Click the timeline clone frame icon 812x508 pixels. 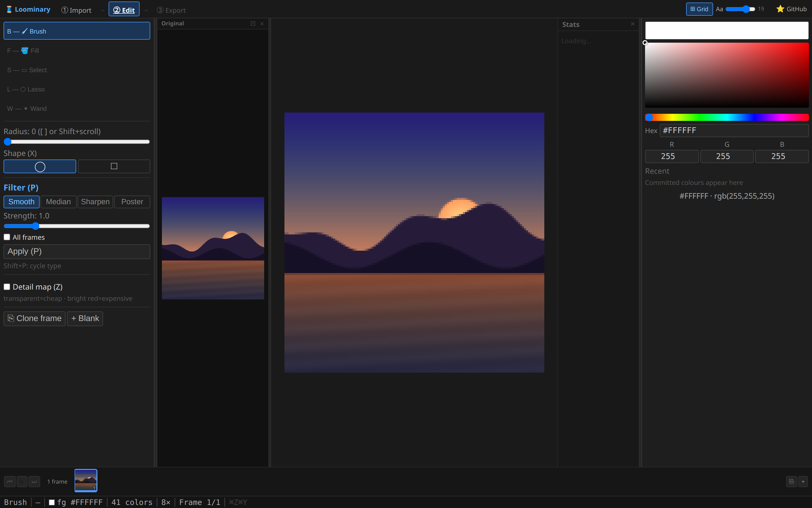(x=791, y=482)
